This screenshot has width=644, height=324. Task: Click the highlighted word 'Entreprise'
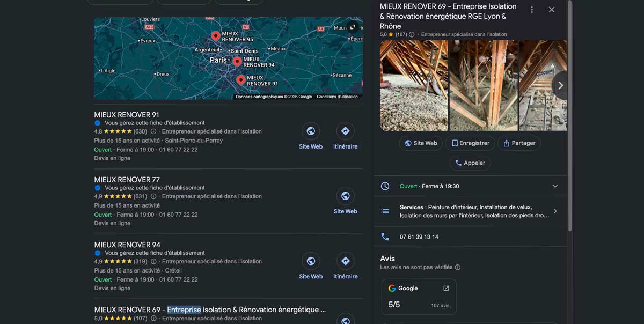pos(184,310)
